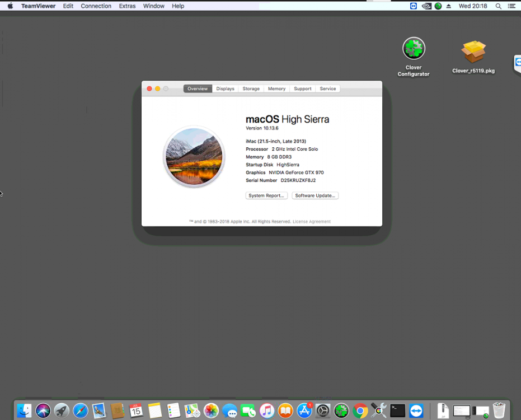The image size is (521, 420).
Task: Open the Edit menu
Action: pyautogui.click(x=68, y=6)
